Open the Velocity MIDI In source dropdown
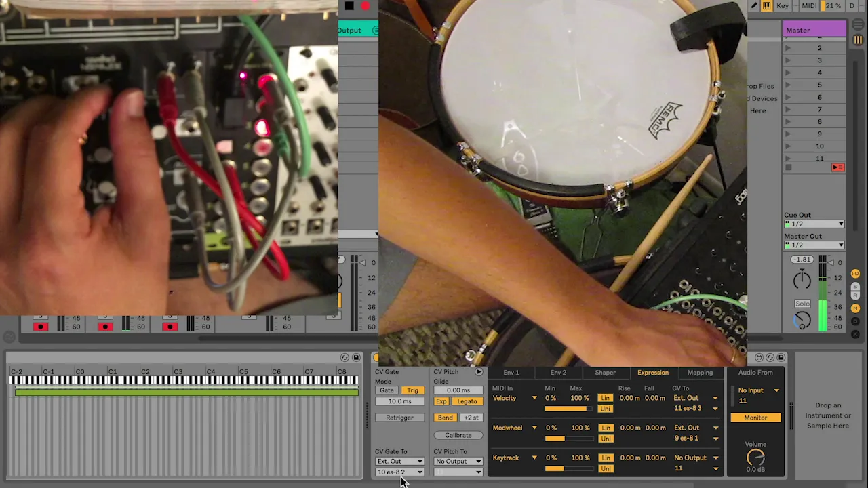 (515, 398)
